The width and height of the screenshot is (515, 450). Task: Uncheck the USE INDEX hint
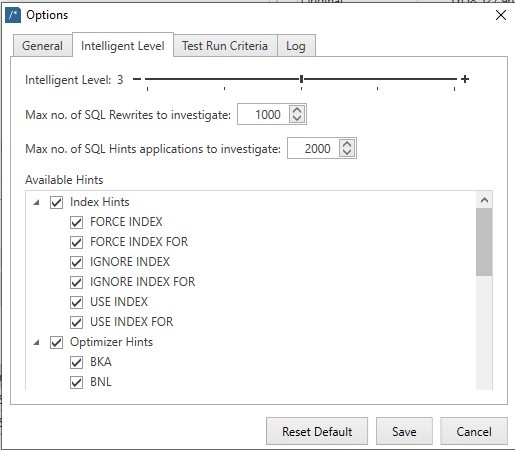coord(76,302)
